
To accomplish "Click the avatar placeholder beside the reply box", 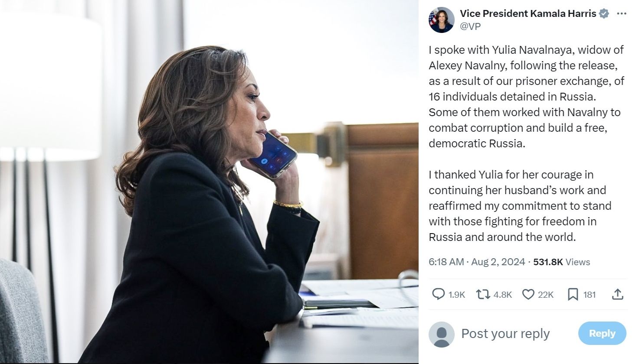I will pos(441,334).
